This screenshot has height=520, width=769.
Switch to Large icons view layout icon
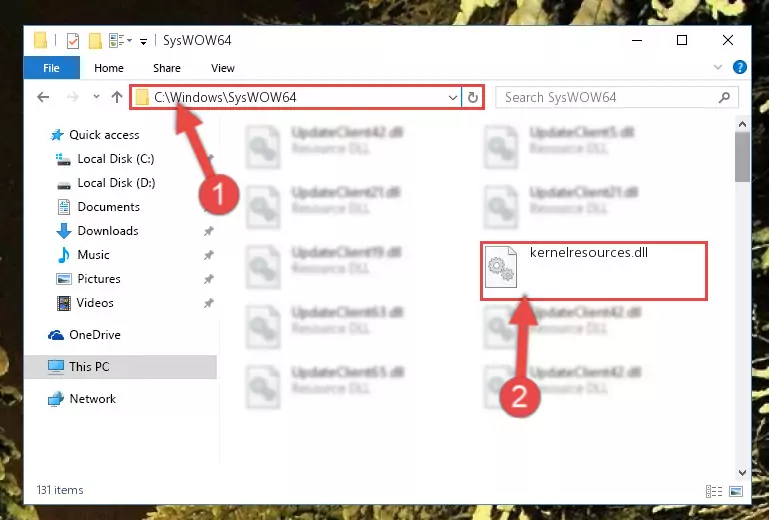coord(736,491)
